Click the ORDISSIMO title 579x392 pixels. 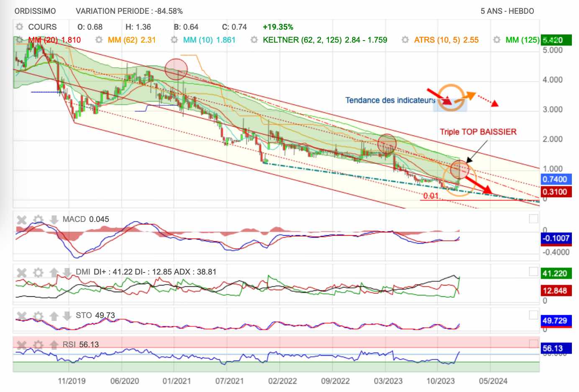pos(35,11)
